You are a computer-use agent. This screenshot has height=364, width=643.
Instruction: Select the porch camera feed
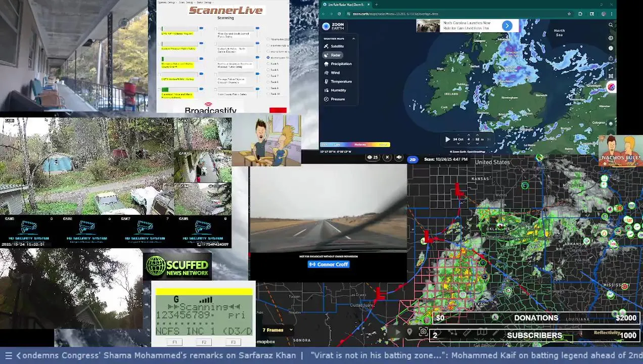74,56
